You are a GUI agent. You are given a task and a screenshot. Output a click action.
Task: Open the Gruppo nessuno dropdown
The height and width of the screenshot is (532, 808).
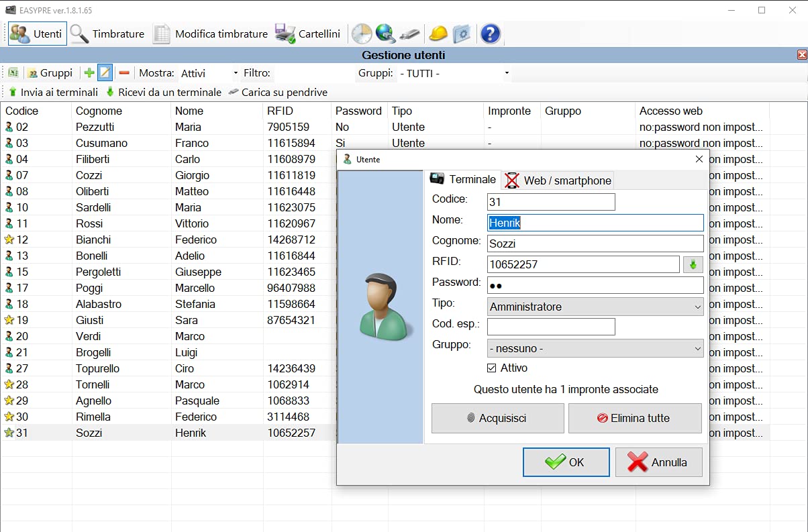pos(595,348)
